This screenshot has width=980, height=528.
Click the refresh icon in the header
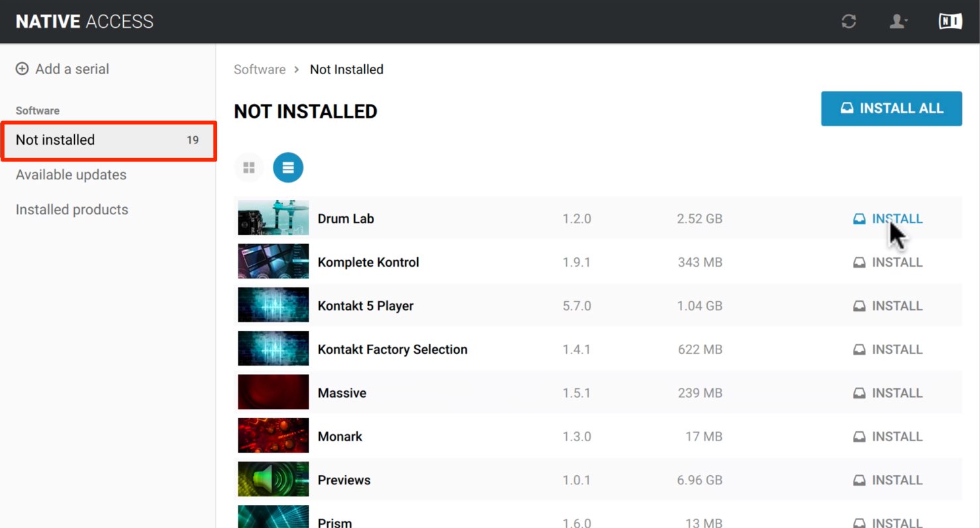(849, 21)
